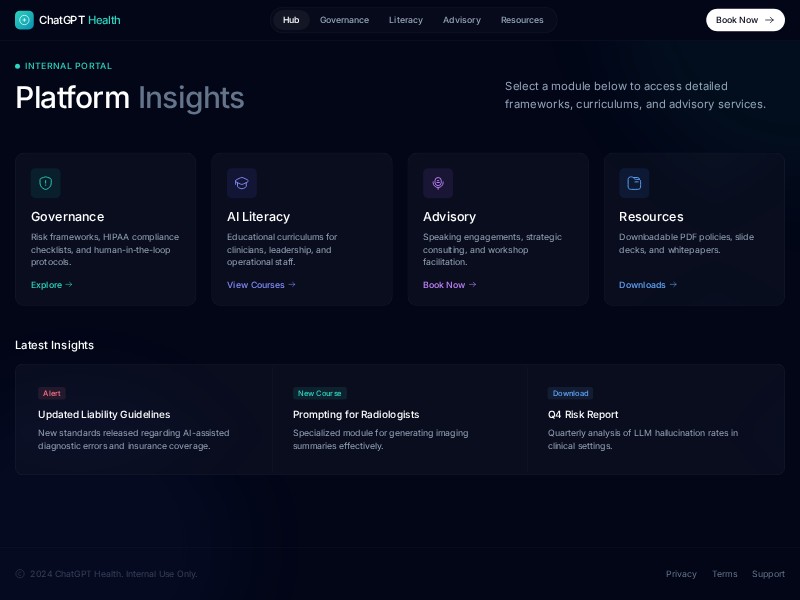Click the Alert badge on Updated Liability Guidelines
800x600 pixels.
point(51,393)
